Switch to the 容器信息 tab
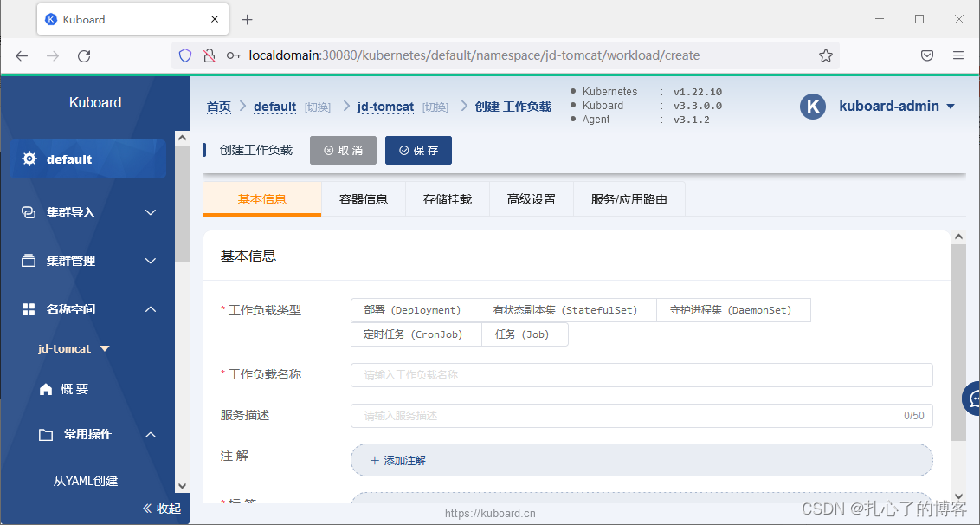The width and height of the screenshot is (980, 525). coord(364,198)
